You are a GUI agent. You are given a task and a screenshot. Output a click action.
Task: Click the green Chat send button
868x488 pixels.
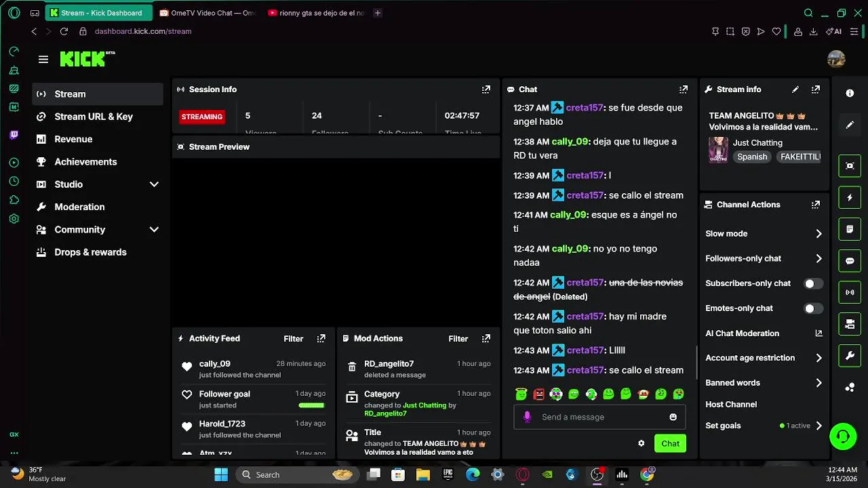click(670, 443)
